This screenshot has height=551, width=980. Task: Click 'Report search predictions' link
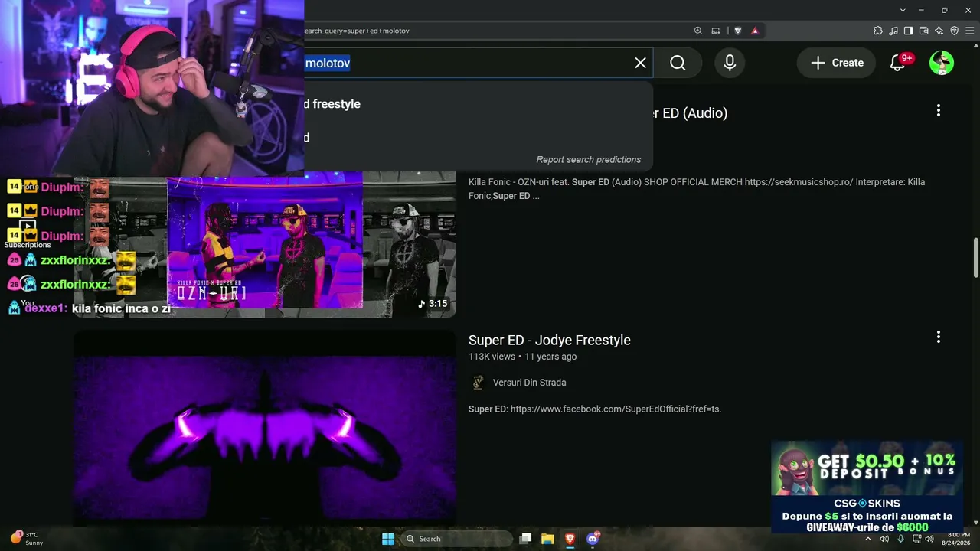pos(589,159)
